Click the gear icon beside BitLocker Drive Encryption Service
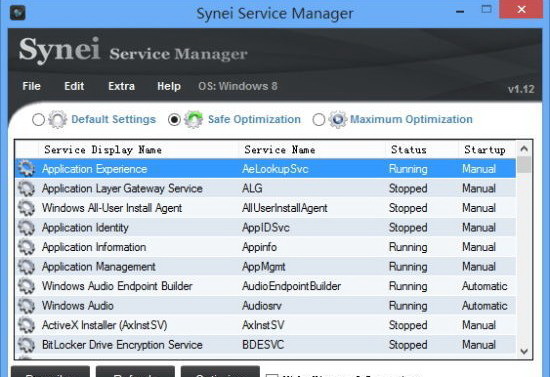Viewport: 550px width, 377px height. tap(27, 345)
